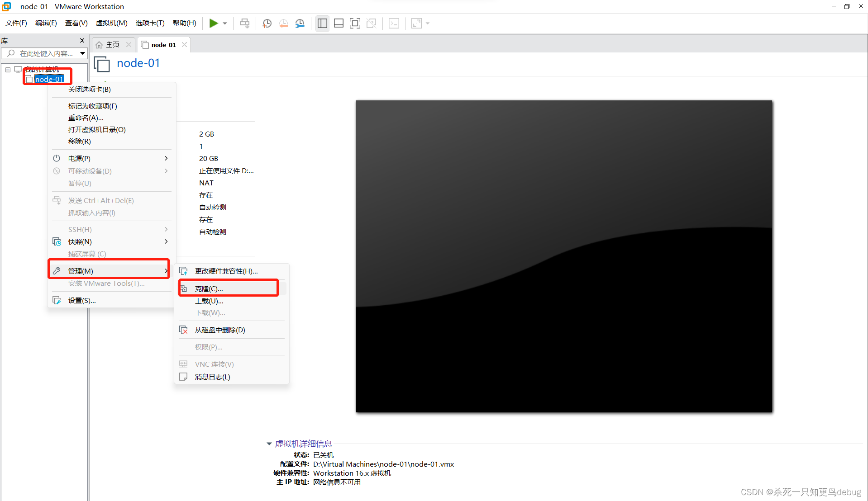
Task: Click the send Ctrl+Alt+Del toolbar icon
Action: [x=244, y=23]
